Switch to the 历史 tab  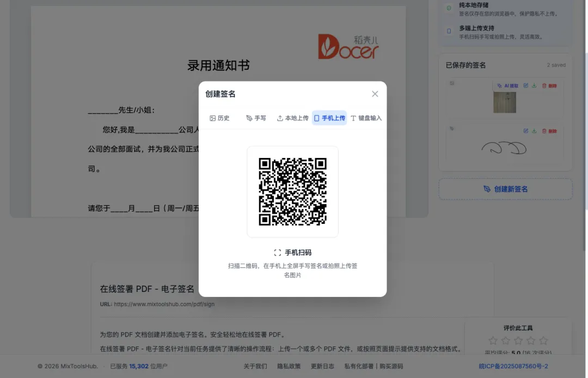[x=219, y=118]
